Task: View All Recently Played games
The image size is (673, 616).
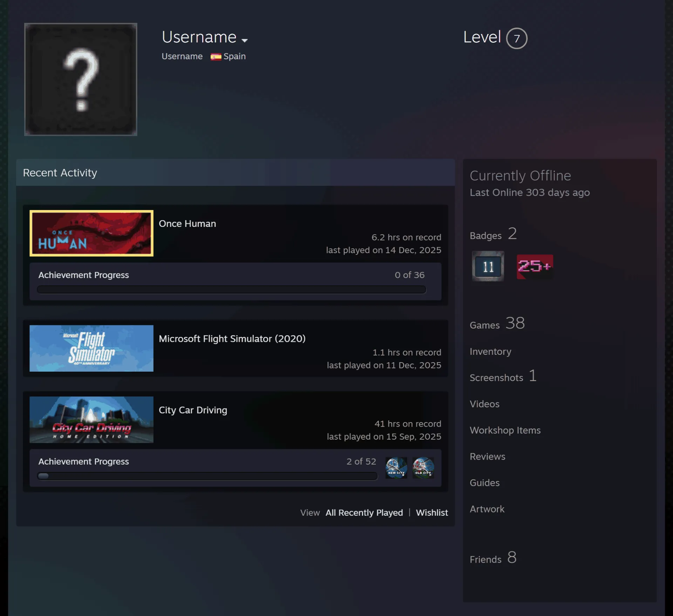Action: pyautogui.click(x=364, y=513)
